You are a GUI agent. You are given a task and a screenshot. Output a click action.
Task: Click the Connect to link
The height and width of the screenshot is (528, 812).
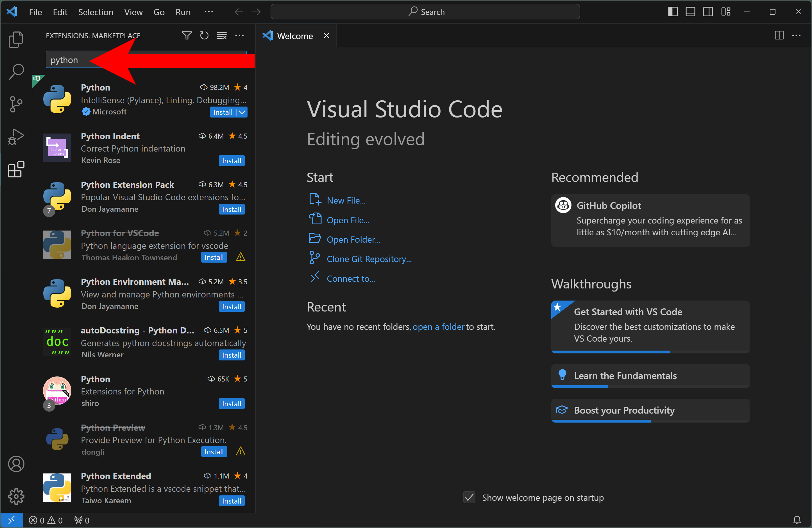pos(351,279)
